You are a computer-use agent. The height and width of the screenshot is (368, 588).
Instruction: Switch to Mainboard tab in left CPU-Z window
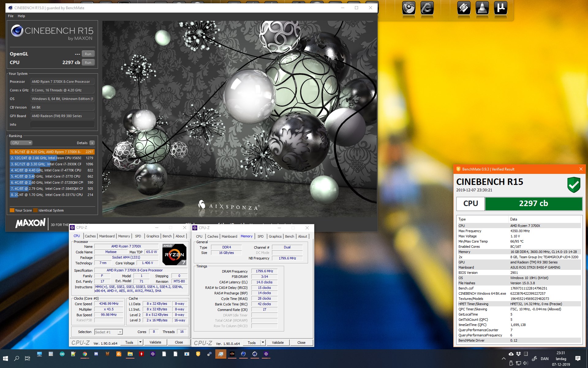[107, 236]
